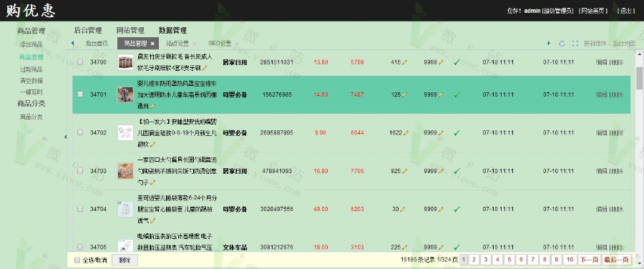The image size is (644, 269).
Task: Open 一键延时 in the sidebar
Action: pos(31,92)
